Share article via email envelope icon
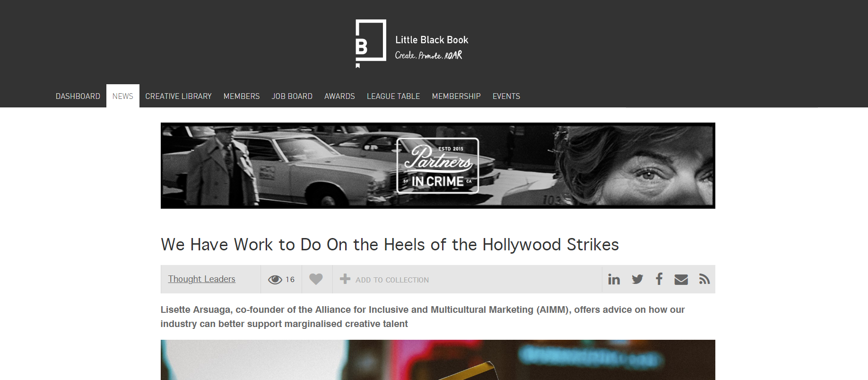 (681, 279)
